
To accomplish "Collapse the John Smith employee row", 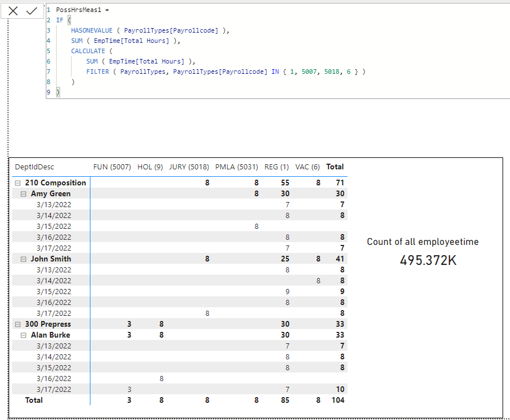I will (23, 259).
